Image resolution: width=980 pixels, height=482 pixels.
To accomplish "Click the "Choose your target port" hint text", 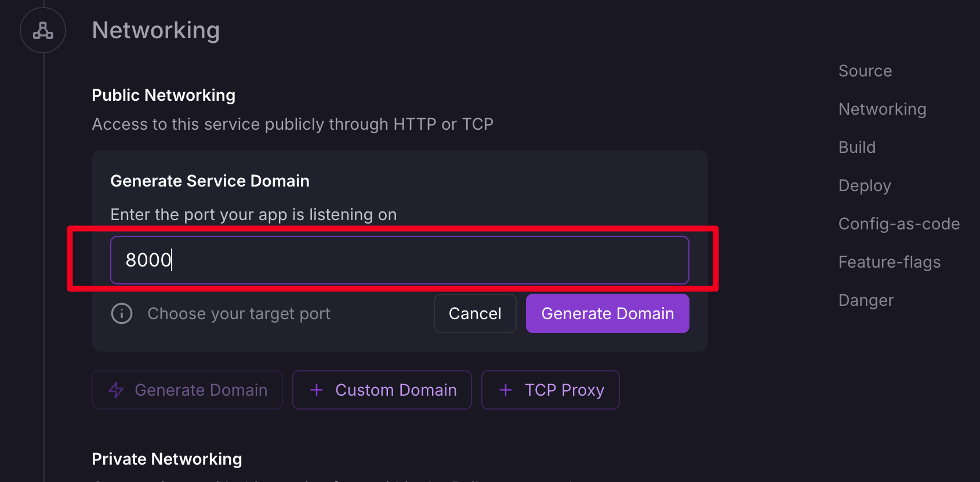I will (239, 313).
